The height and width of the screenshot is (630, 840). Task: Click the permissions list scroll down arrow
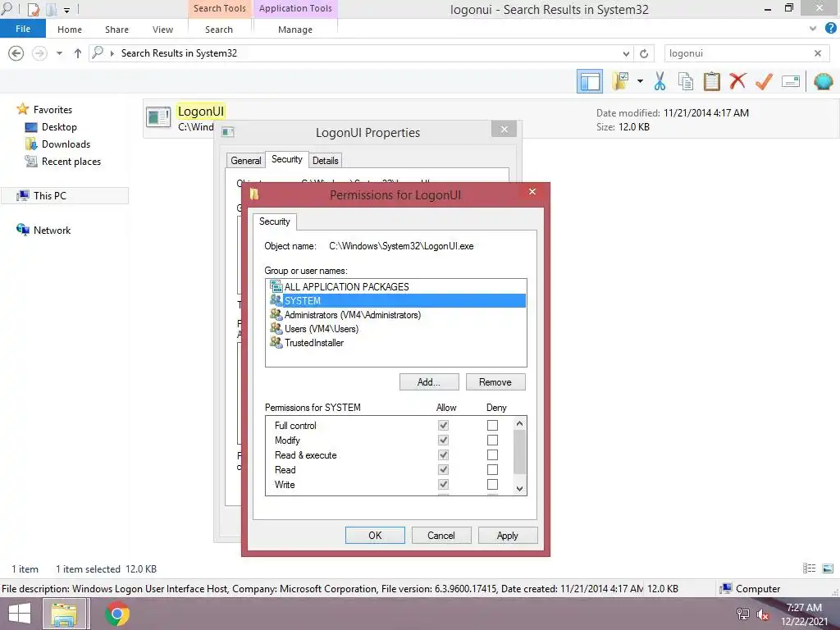519,488
